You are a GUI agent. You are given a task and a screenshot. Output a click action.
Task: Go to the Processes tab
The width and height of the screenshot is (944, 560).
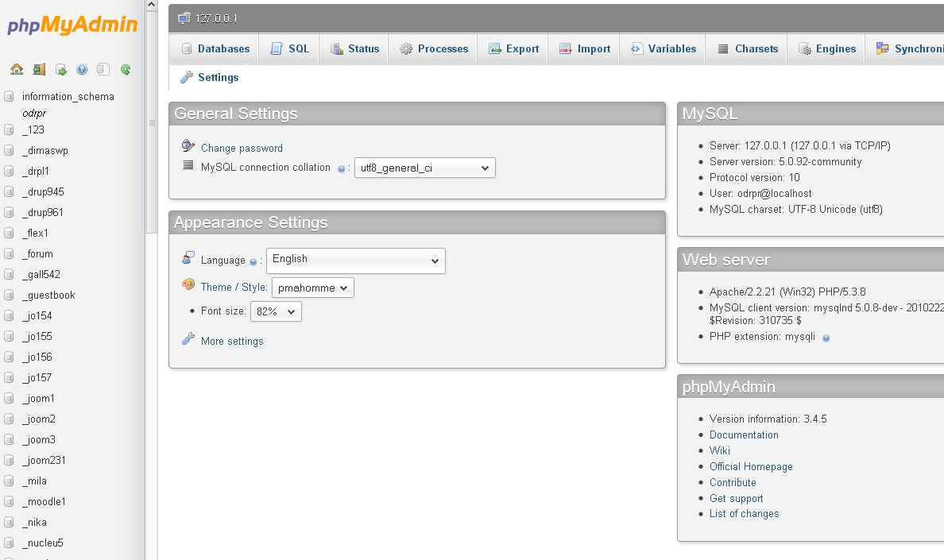434,48
